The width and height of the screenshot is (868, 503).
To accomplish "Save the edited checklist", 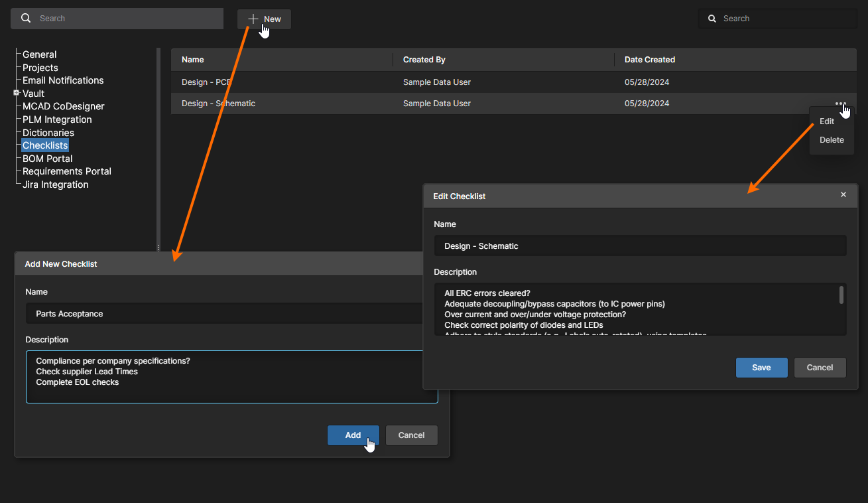I will coord(761,368).
